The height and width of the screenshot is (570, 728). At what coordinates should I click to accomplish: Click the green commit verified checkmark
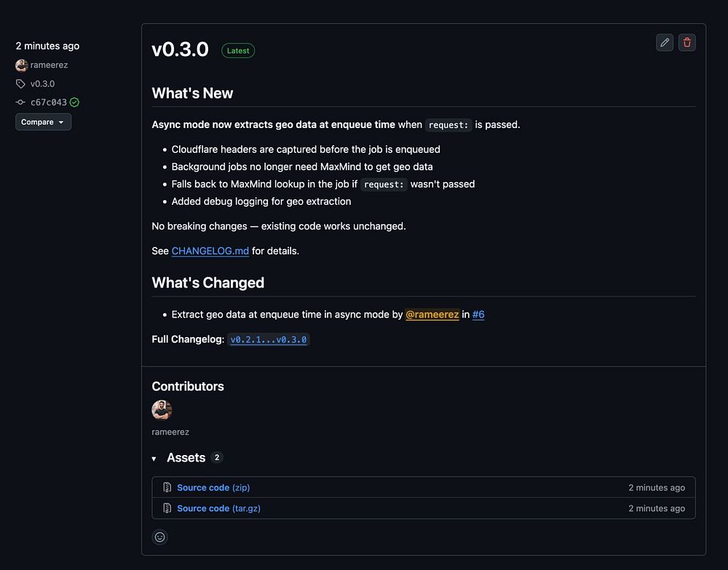point(74,103)
